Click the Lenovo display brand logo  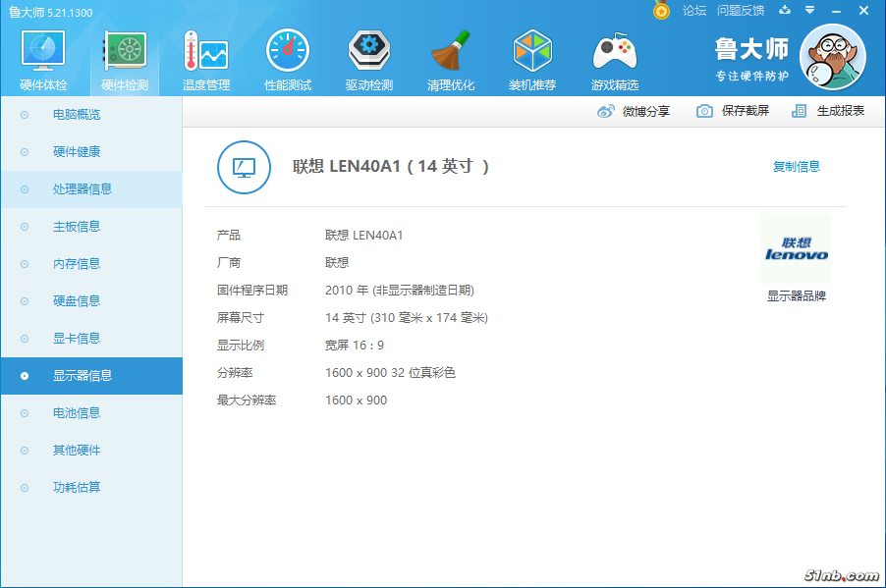click(x=797, y=249)
